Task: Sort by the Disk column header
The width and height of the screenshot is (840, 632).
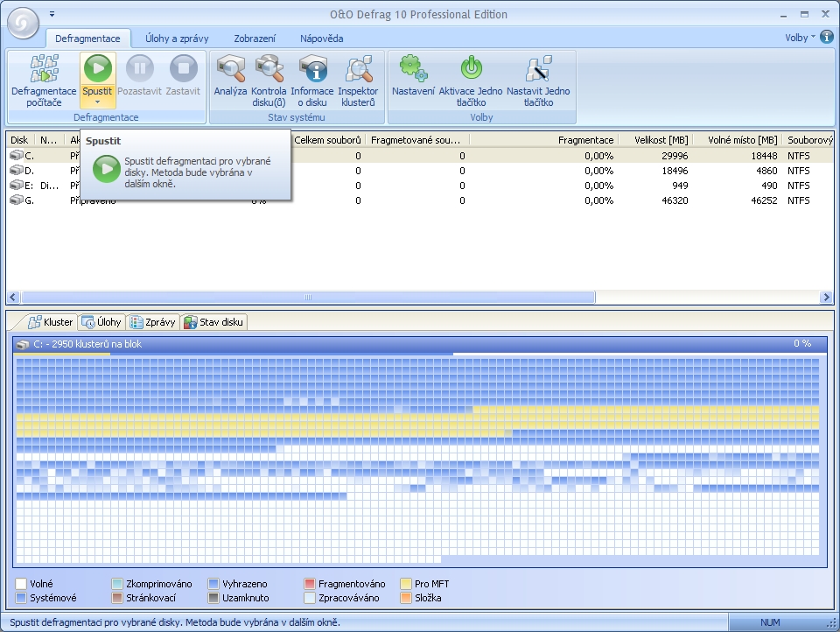Action: coord(20,140)
